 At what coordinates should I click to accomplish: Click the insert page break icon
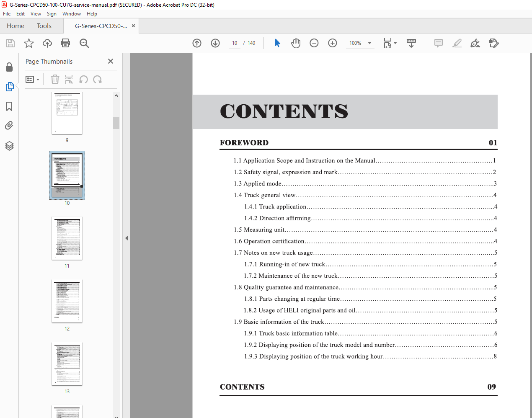(x=69, y=79)
